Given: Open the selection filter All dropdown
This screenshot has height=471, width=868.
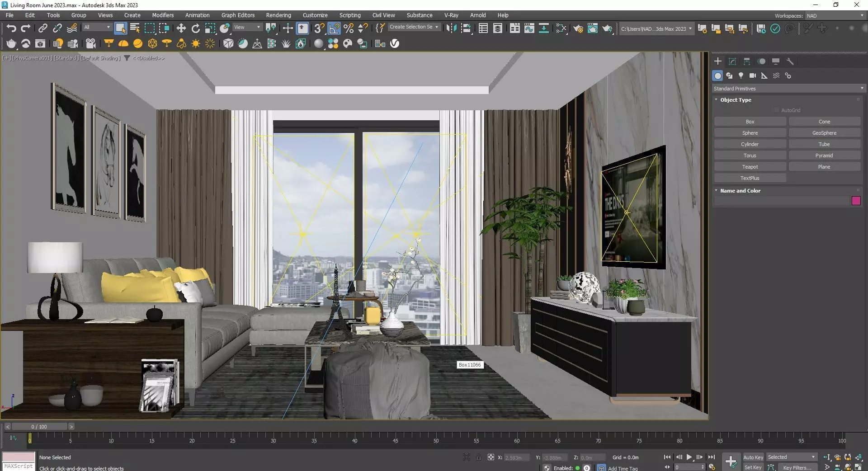Looking at the screenshot, I should tap(97, 27).
